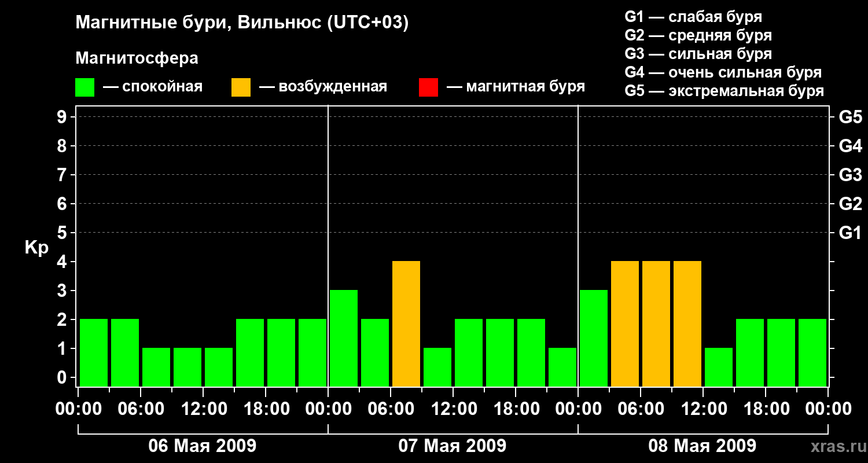The image size is (868, 463).
Task: Click the orange 'возбужденная' legend swatch
Action: (x=241, y=87)
